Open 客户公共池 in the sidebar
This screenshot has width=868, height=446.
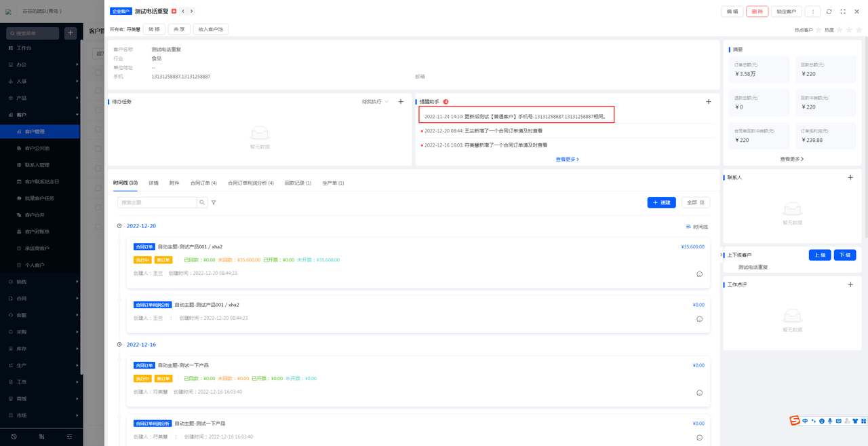click(x=41, y=148)
